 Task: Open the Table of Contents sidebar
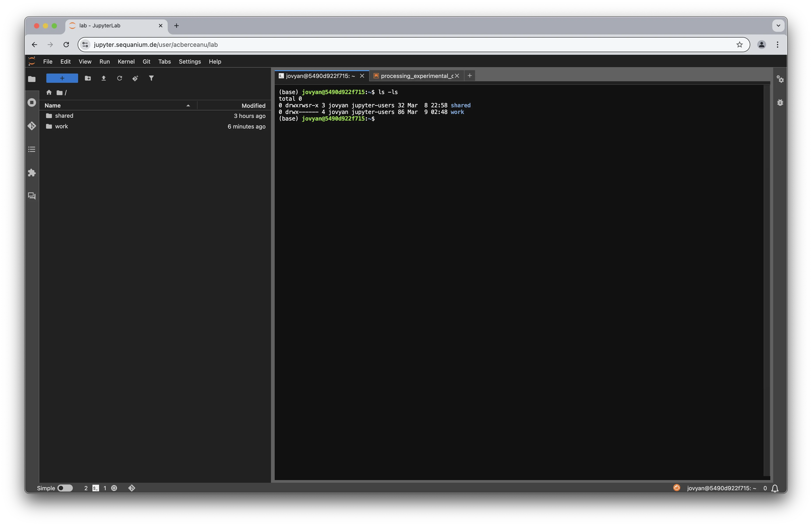[x=32, y=149]
